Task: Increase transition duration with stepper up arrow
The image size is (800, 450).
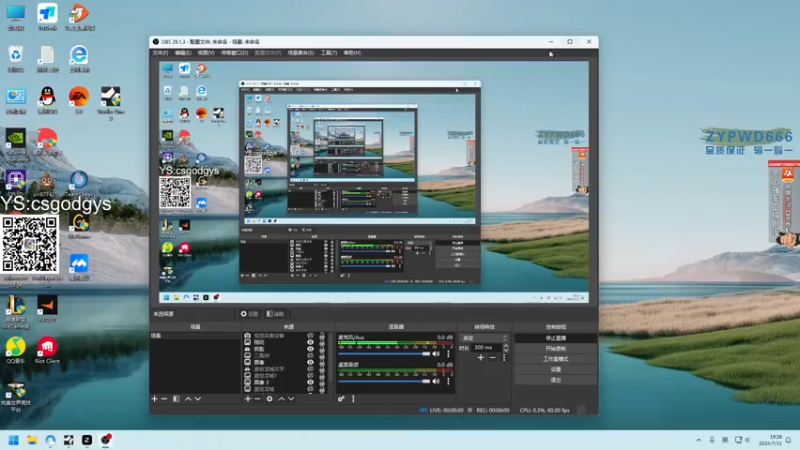Action: (506, 345)
